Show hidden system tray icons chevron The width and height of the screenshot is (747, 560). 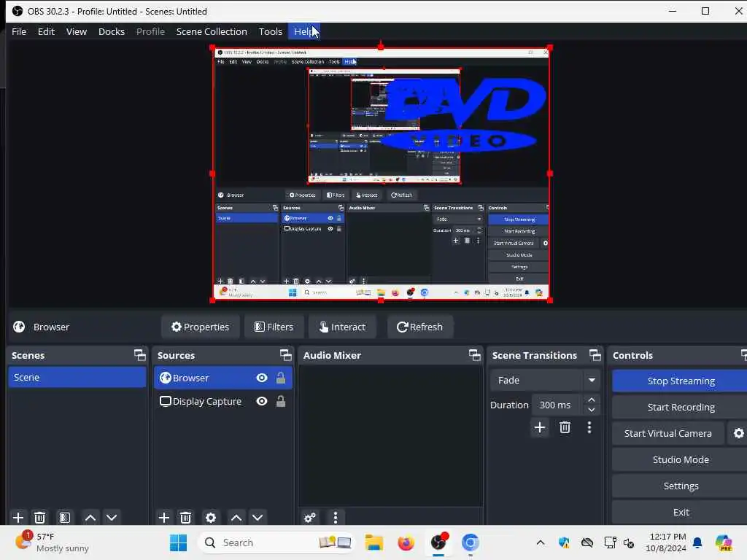pos(541,542)
